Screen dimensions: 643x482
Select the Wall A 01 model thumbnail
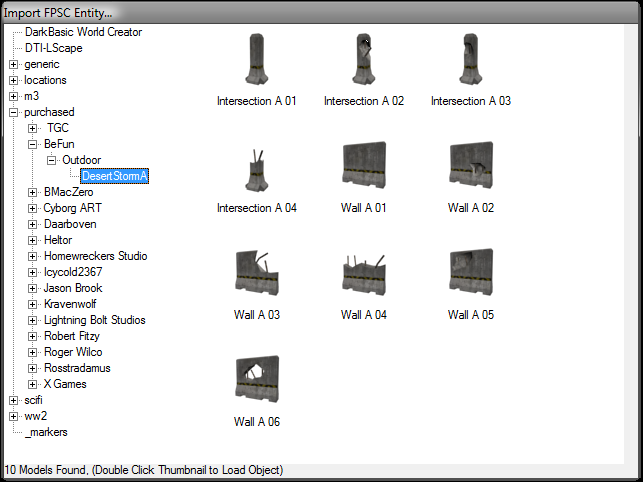tap(364, 165)
